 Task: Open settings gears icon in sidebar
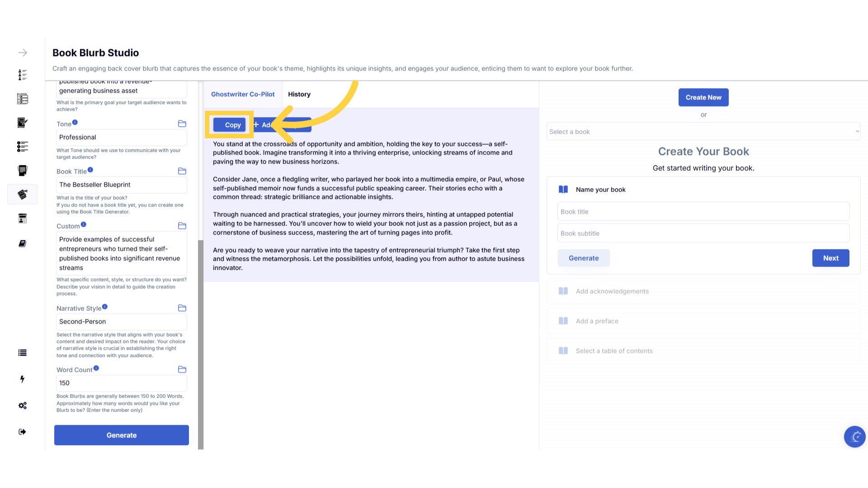[x=23, y=405]
